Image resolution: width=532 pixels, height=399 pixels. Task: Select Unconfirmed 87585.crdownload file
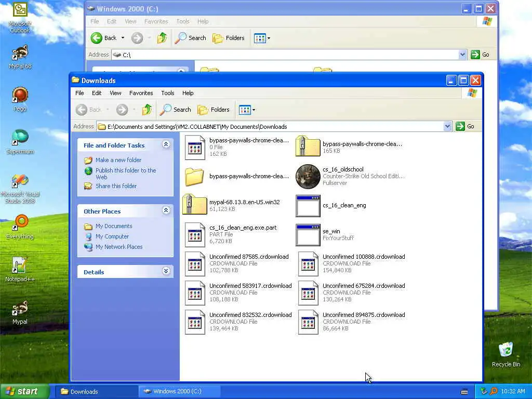(237, 263)
